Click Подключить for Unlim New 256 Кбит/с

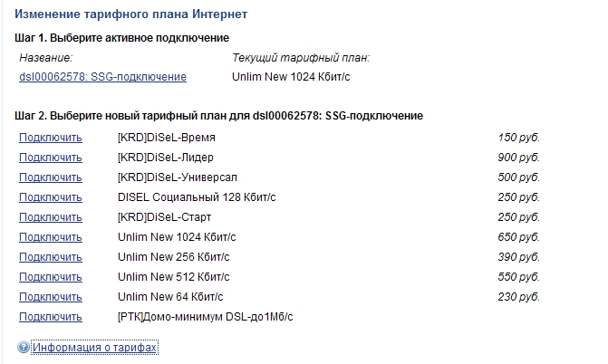[51, 257]
